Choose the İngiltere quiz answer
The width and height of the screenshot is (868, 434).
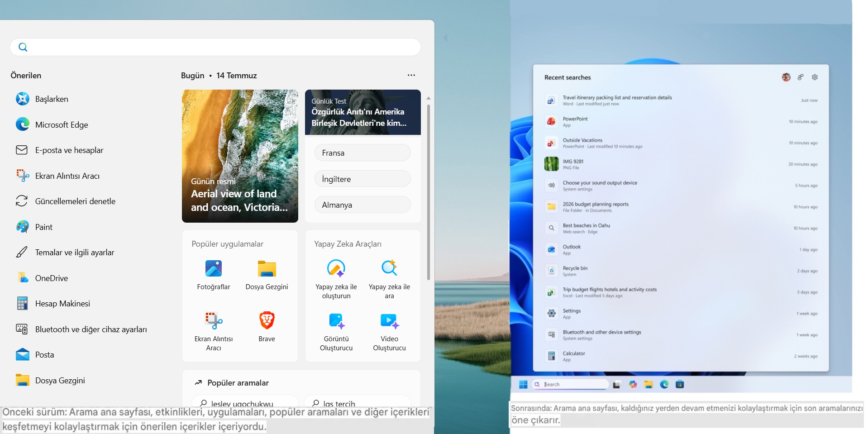(x=362, y=179)
